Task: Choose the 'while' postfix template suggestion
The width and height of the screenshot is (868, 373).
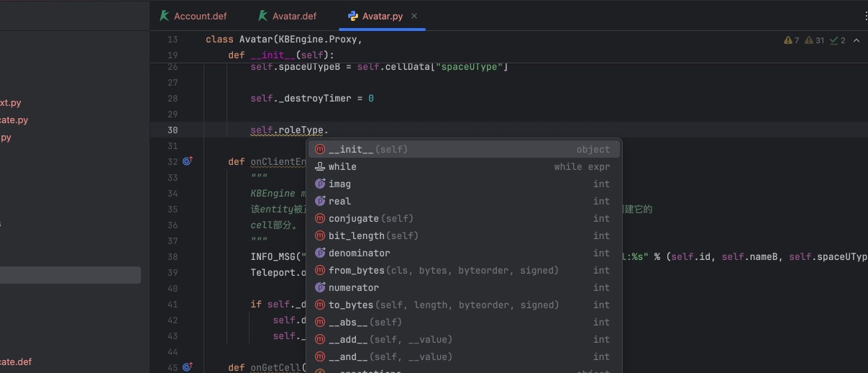Action: [x=342, y=166]
